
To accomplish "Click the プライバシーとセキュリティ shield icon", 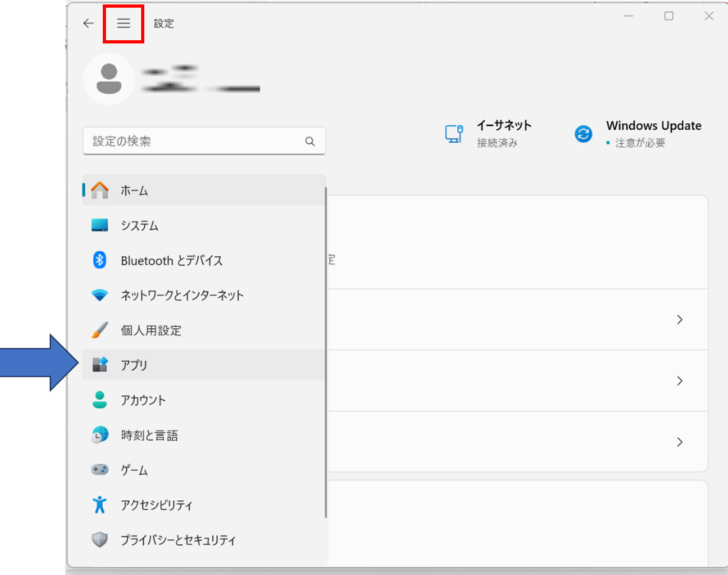I will coord(100,540).
